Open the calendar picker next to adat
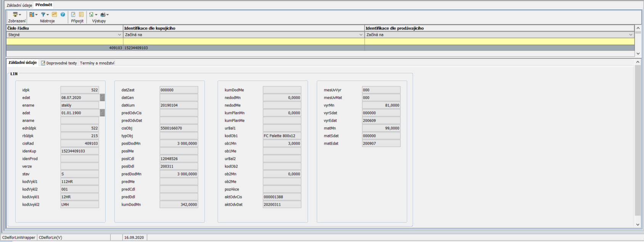 point(102,113)
